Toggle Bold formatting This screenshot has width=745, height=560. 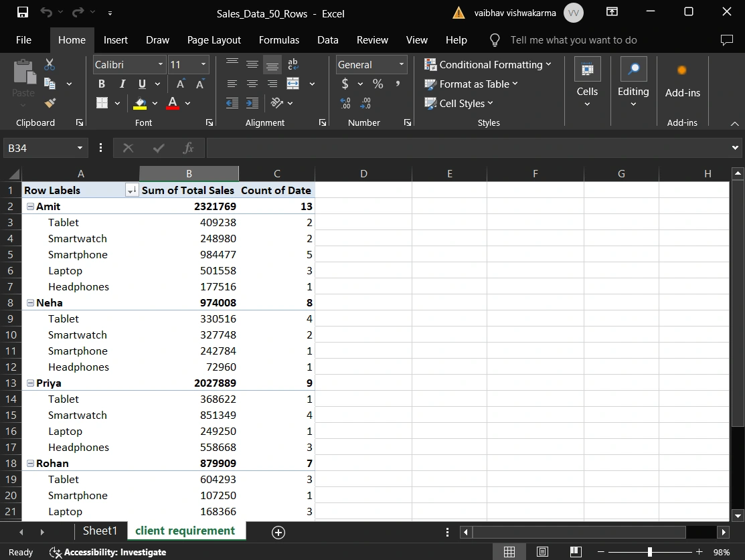pyautogui.click(x=102, y=84)
